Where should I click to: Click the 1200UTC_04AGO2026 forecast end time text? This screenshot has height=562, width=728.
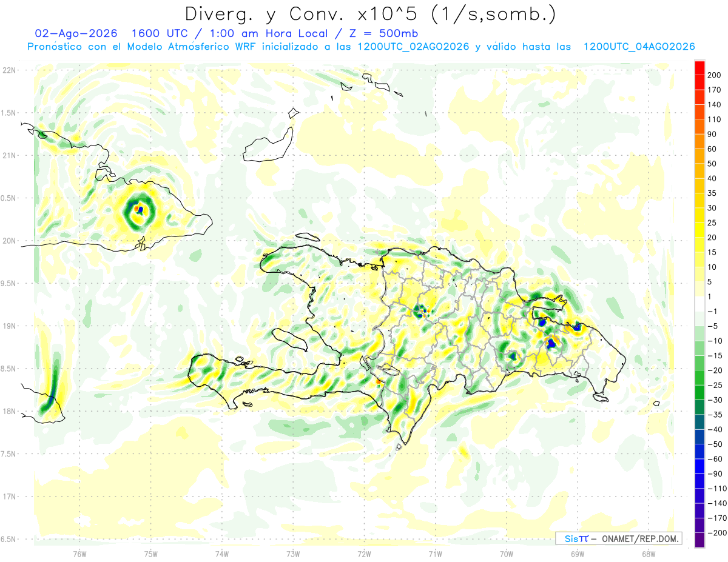click(639, 47)
